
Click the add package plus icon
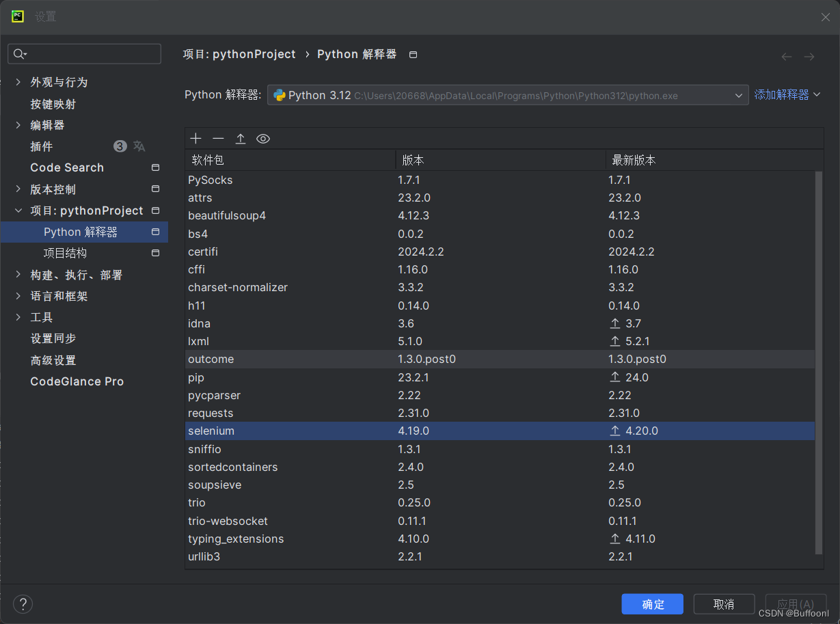[196, 139]
